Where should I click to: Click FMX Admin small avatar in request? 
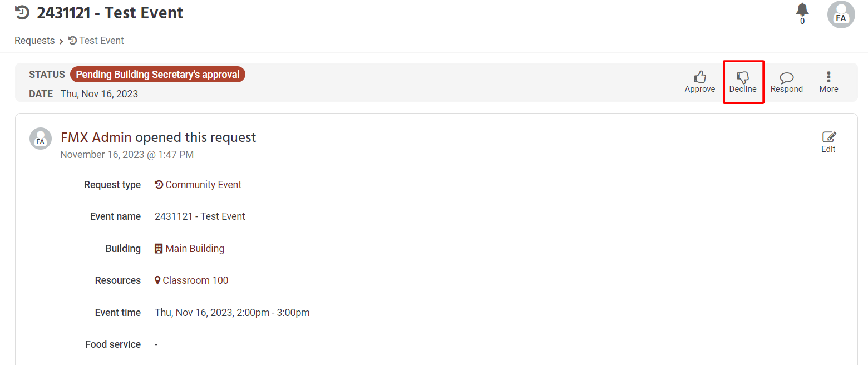coord(41,139)
